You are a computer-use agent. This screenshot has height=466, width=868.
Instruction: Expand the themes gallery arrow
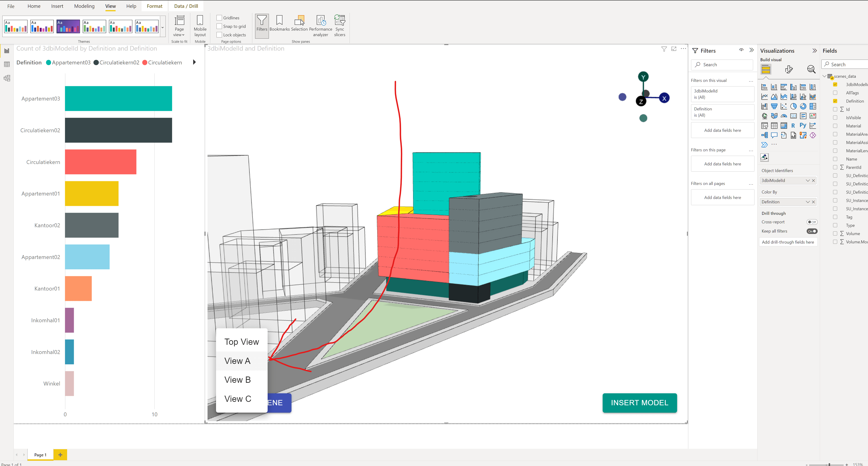pyautogui.click(x=162, y=27)
